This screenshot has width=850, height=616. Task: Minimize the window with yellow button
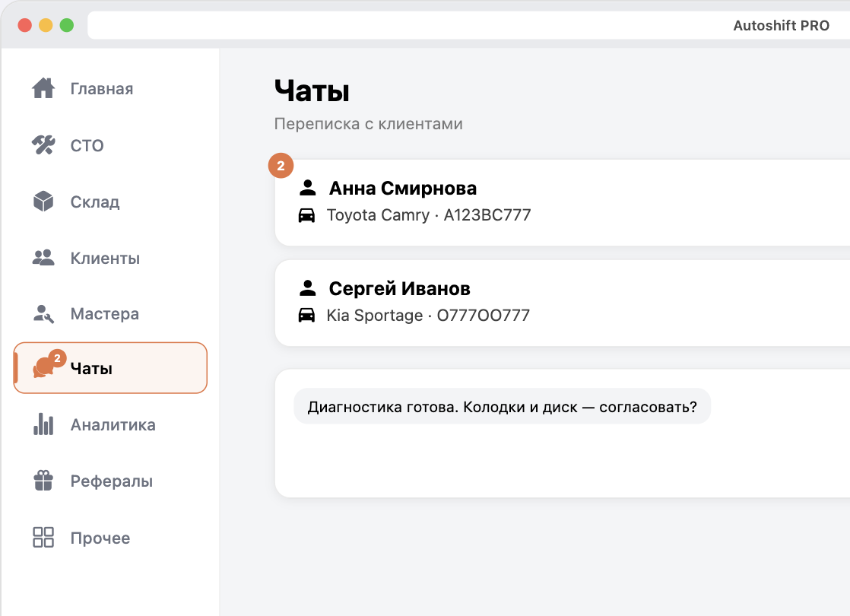(x=46, y=25)
